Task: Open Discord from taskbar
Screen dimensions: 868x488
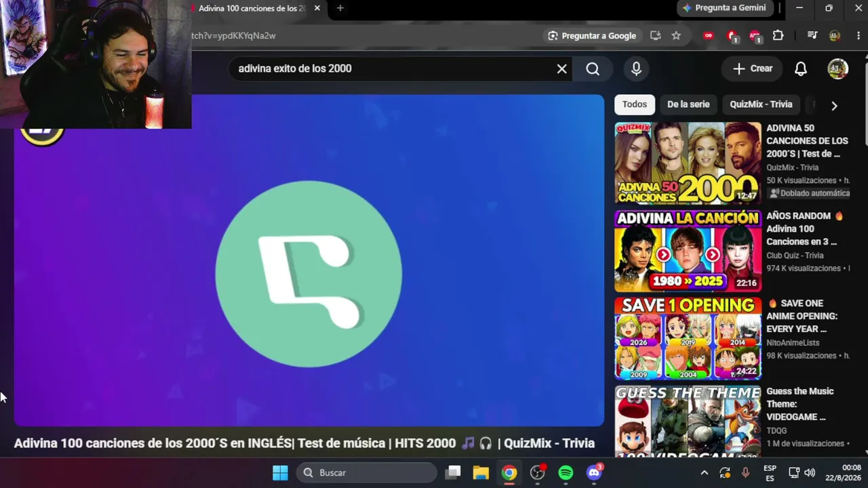Action: 594,472
